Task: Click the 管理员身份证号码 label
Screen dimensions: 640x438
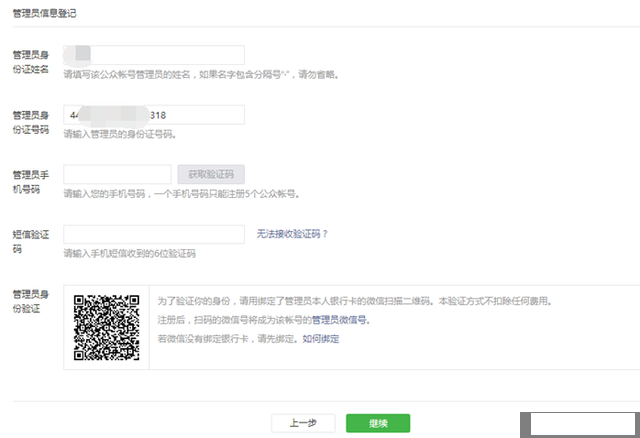Action: pos(31,121)
